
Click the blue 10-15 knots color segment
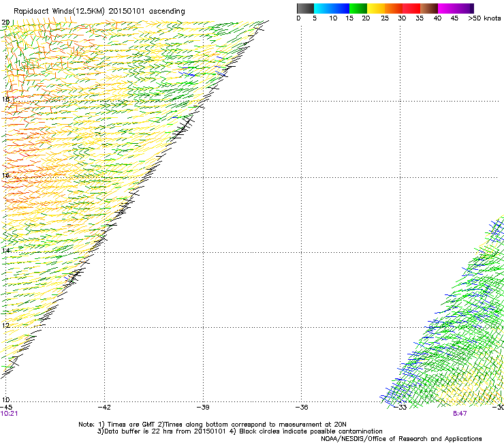coord(341,8)
